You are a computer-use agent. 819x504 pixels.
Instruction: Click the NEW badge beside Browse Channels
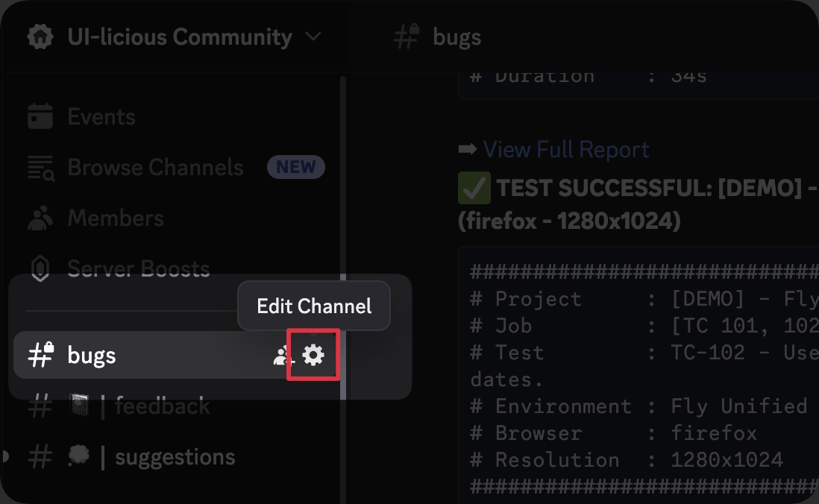(295, 167)
